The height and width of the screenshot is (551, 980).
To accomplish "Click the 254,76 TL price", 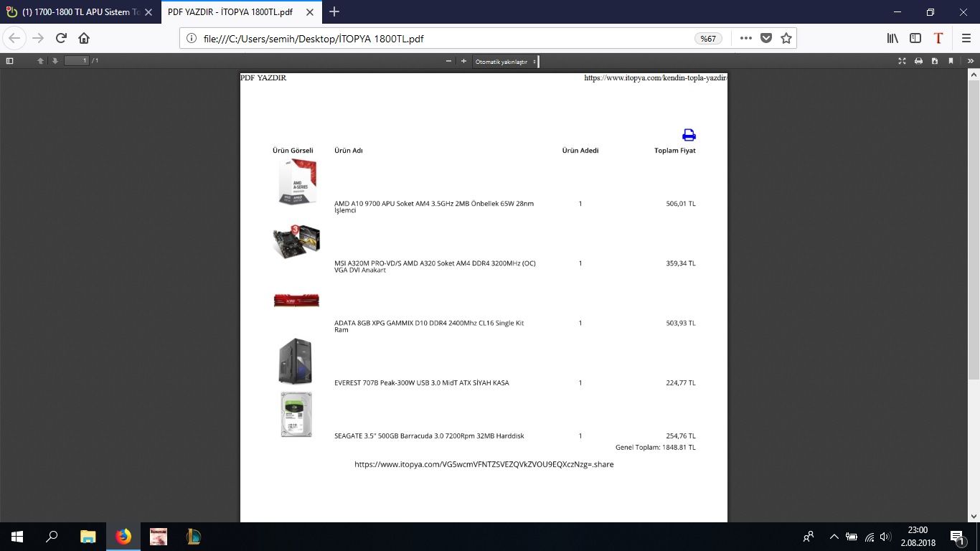I will point(681,436).
